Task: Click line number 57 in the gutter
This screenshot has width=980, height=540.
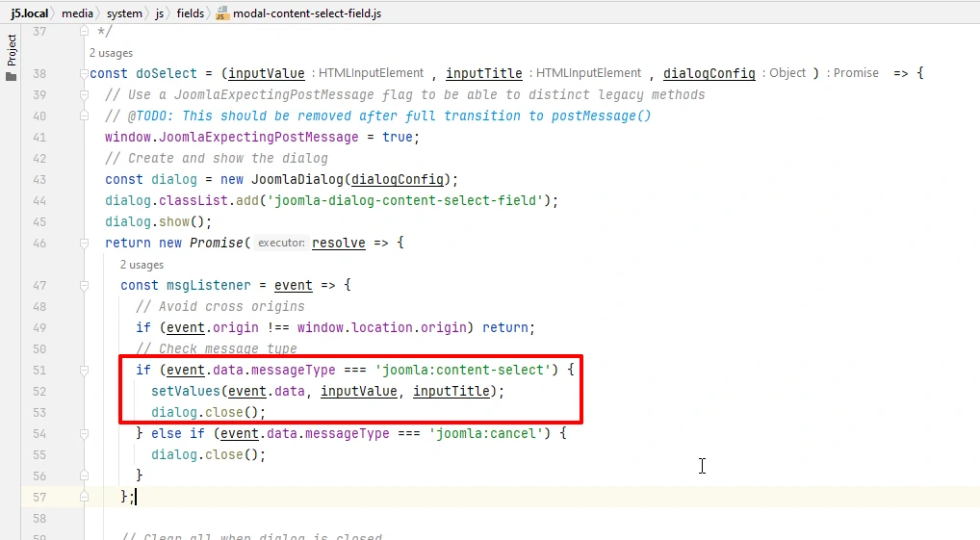Action: pos(39,498)
